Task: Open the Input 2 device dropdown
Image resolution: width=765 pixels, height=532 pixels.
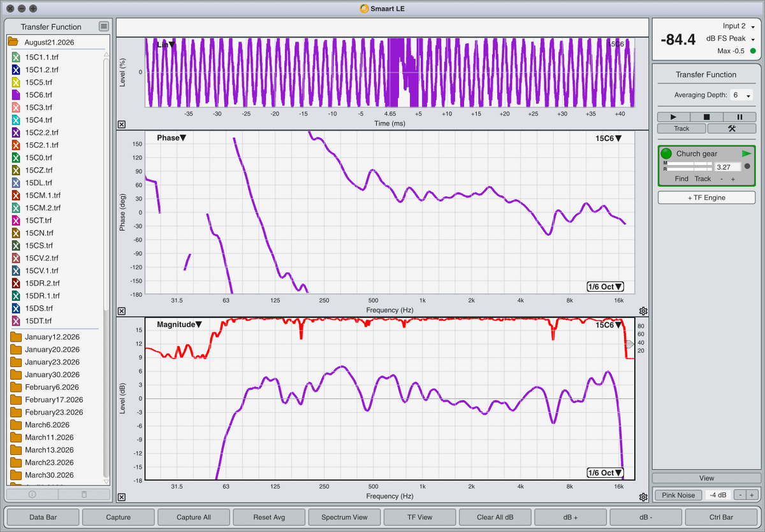Action: coord(739,26)
